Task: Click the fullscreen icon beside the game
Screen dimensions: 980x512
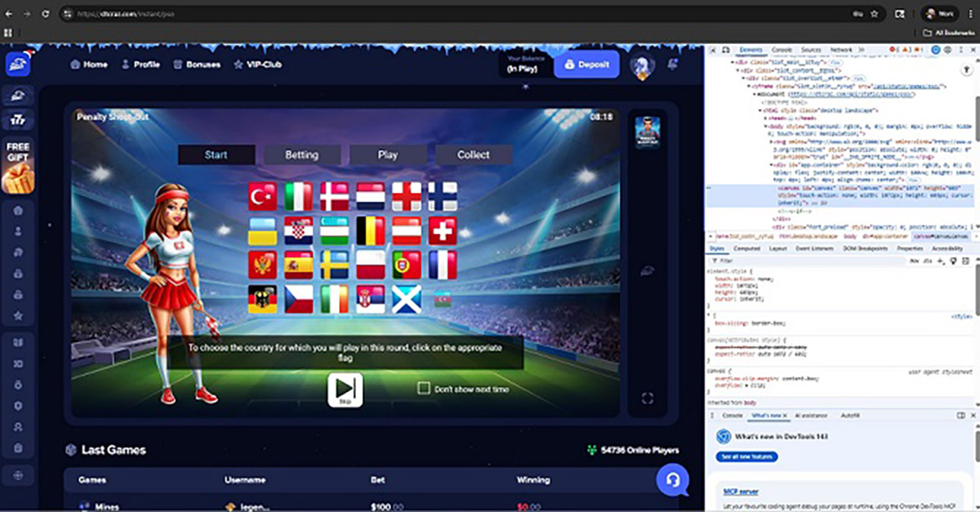Action: (648, 398)
